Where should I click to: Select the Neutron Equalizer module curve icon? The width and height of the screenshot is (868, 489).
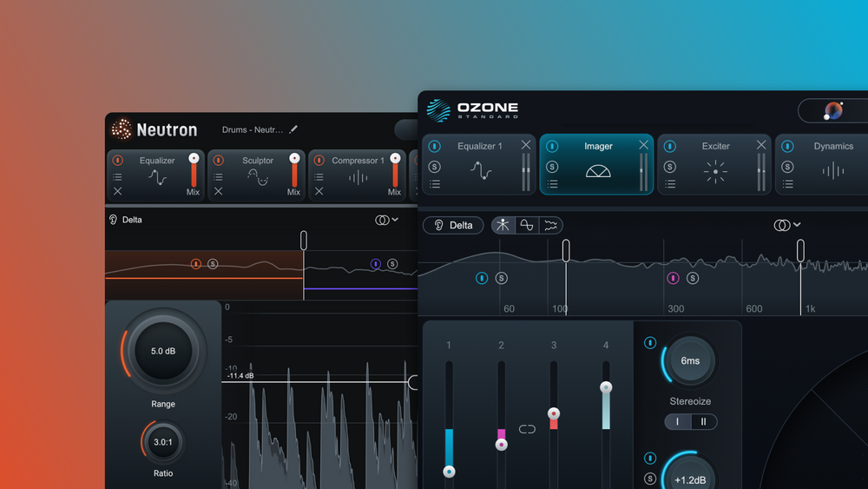pyautogui.click(x=157, y=177)
